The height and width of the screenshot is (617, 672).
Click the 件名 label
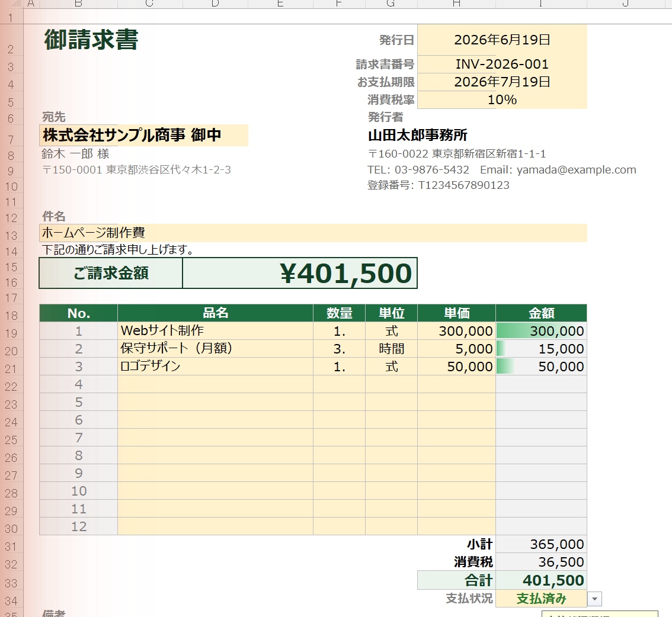(53, 216)
